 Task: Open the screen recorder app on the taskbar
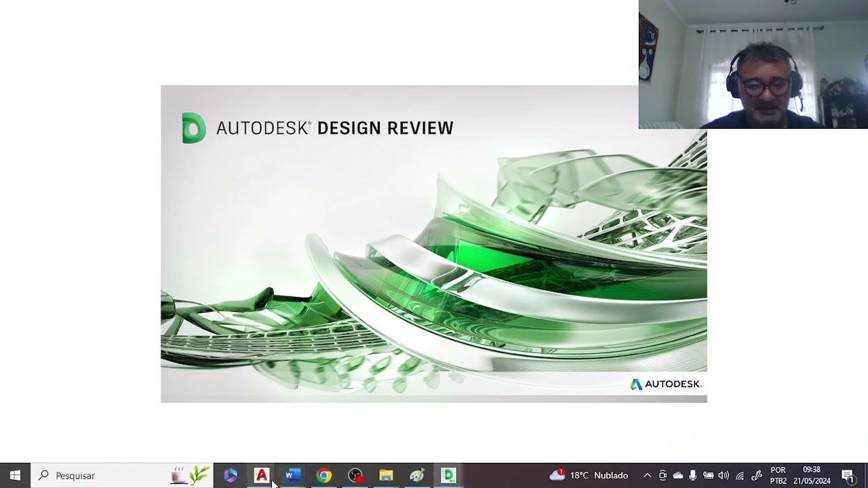[x=355, y=475]
